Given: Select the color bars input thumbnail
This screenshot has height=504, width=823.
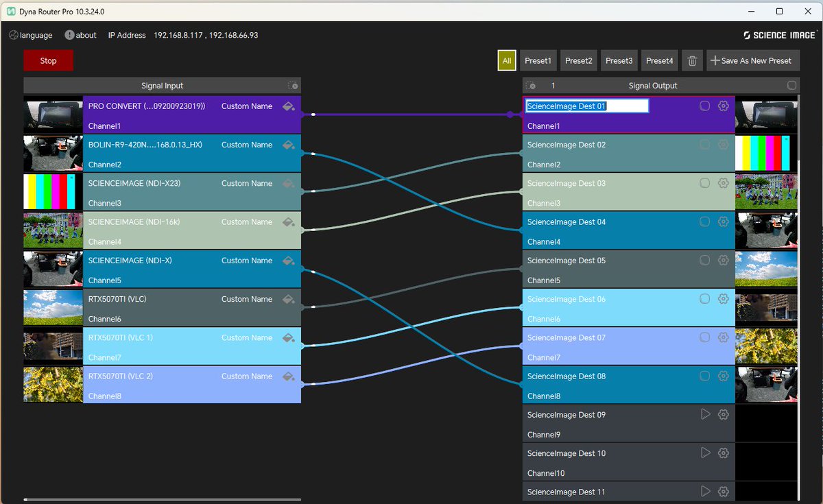Looking at the screenshot, I should pos(53,191).
